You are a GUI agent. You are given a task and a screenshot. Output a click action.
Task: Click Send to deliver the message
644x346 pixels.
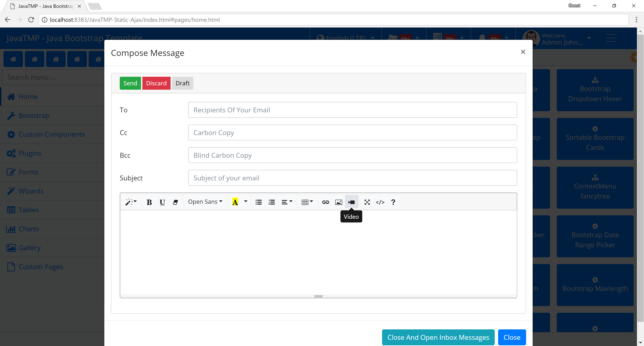tap(130, 83)
